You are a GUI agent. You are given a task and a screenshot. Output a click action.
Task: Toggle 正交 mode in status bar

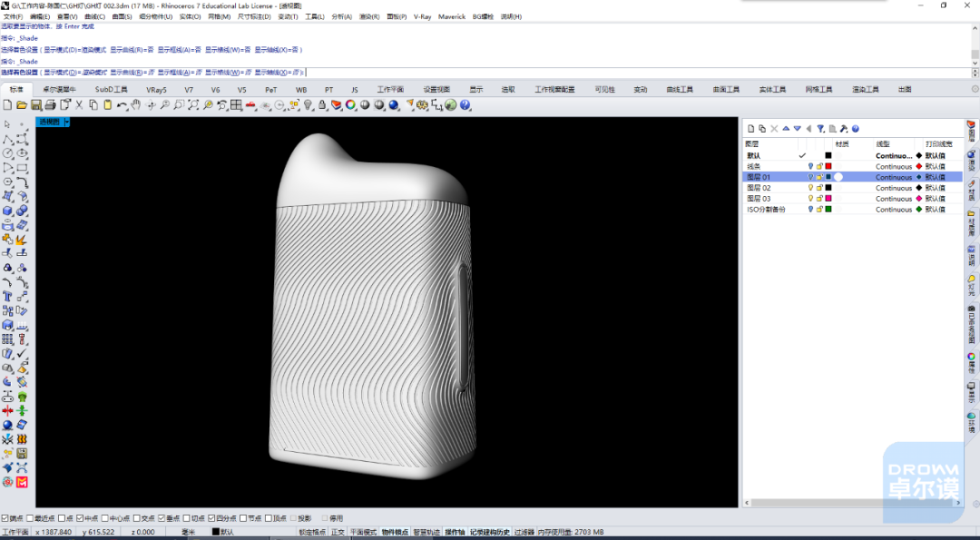click(x=338, y=532)
